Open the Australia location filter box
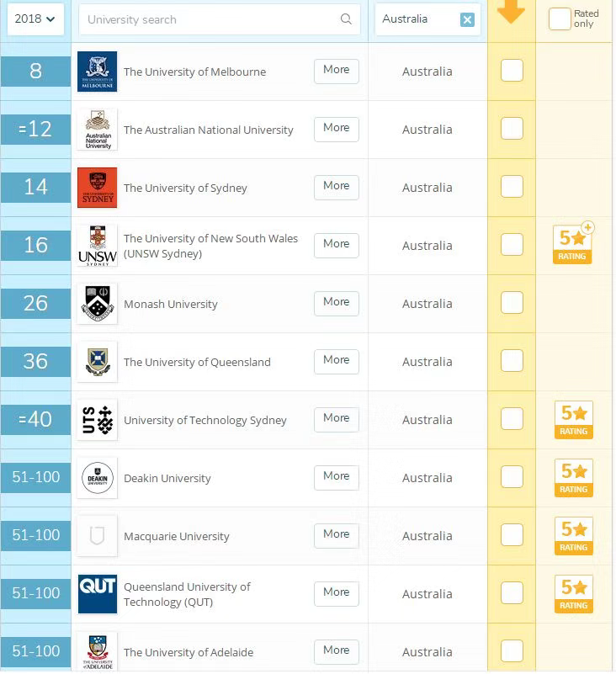The image size is (616, 674). pos(417,19)
